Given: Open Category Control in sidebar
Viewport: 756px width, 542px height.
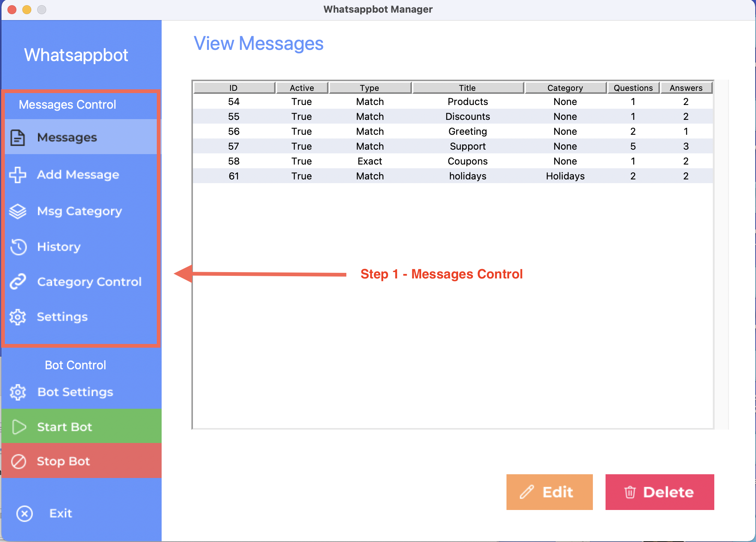Looking at the screenshot, I should (x=81, y=282).
